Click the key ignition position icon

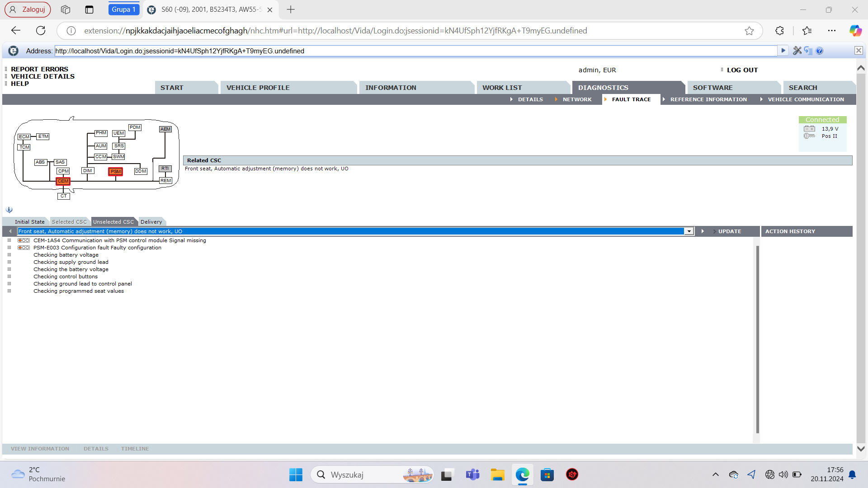tap(809, 136)
